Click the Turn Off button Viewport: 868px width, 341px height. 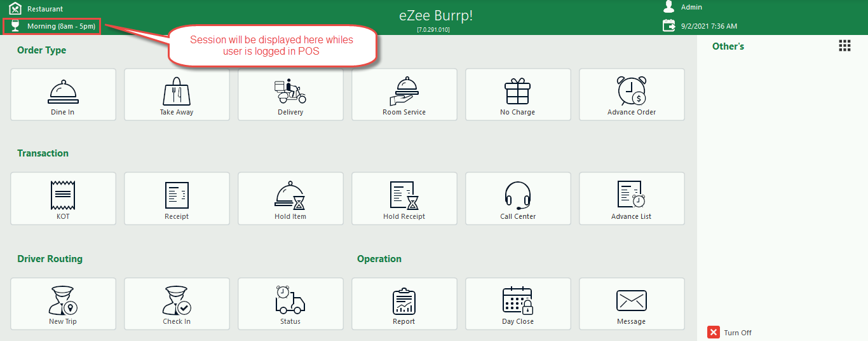[729, 333]
